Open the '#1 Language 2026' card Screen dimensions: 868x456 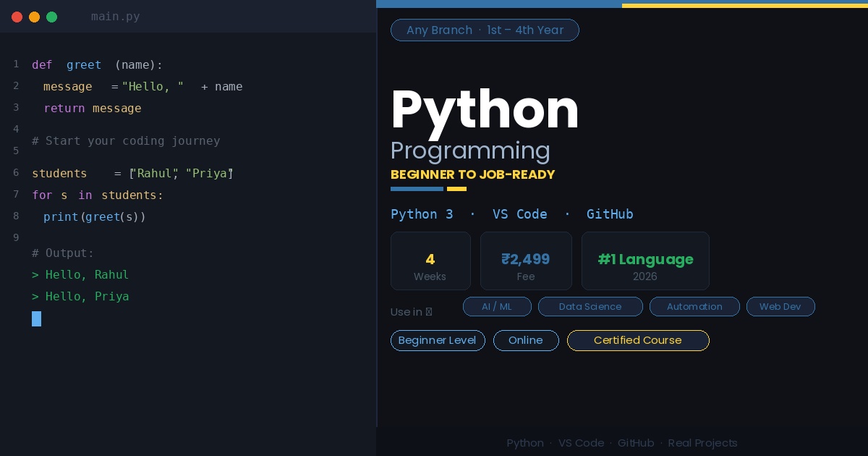645,261
